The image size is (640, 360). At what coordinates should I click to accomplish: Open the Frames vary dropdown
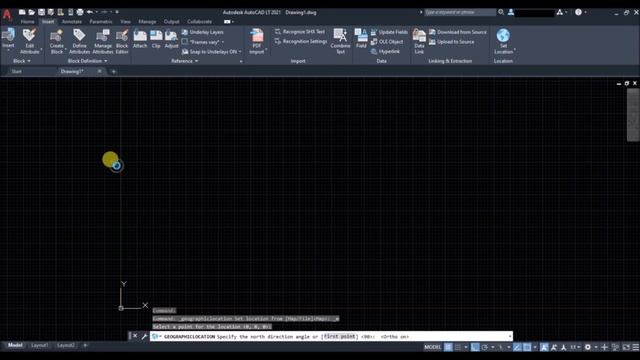coord(223,42)
